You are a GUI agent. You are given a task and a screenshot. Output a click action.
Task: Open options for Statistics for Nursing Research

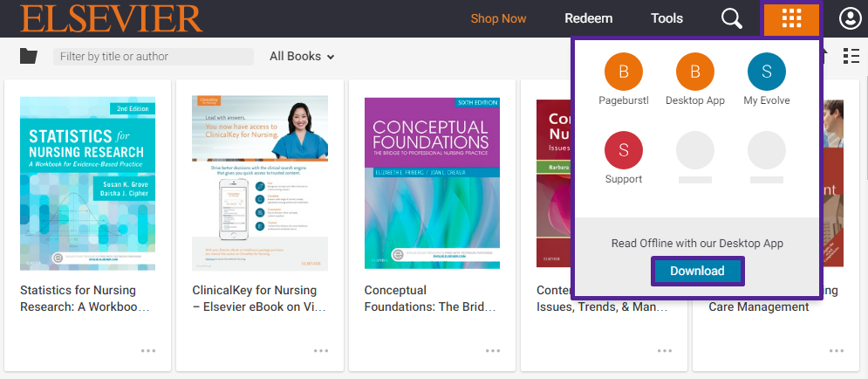(148, 351)
